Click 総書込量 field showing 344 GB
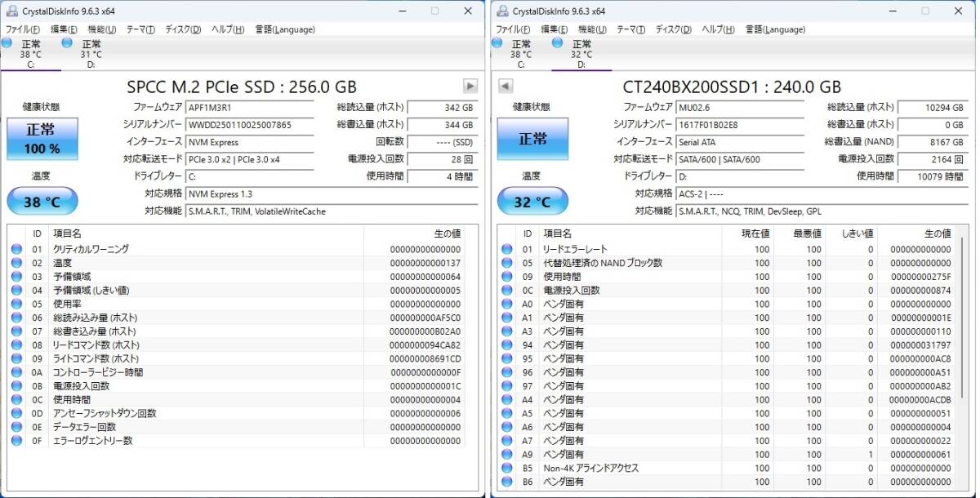Image resolution: width=980 pixels, height=498 pixels. coord(442,125)
